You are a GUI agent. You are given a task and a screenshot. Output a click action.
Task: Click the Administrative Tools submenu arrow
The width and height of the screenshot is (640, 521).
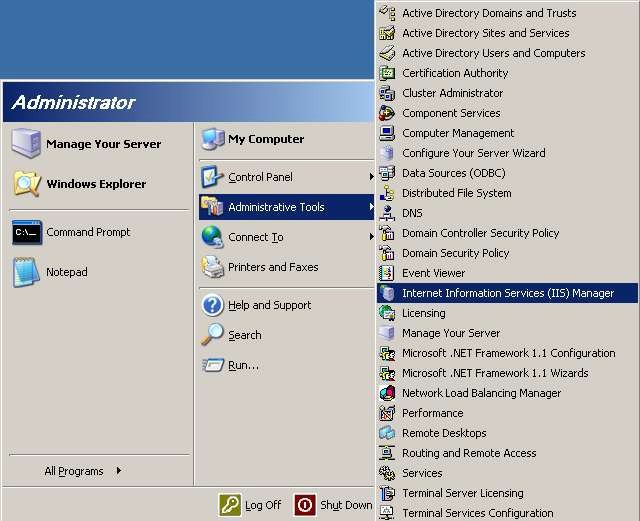[x=371, y=207]
